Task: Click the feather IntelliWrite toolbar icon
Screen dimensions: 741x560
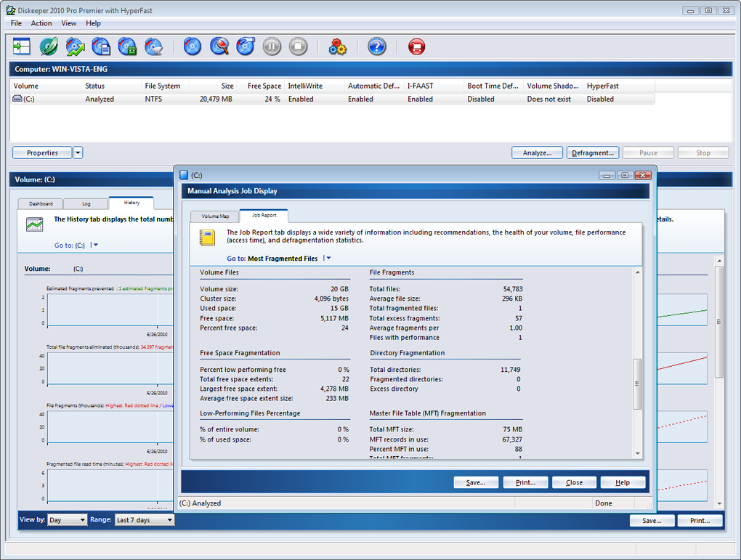Action: click(49, 47)
